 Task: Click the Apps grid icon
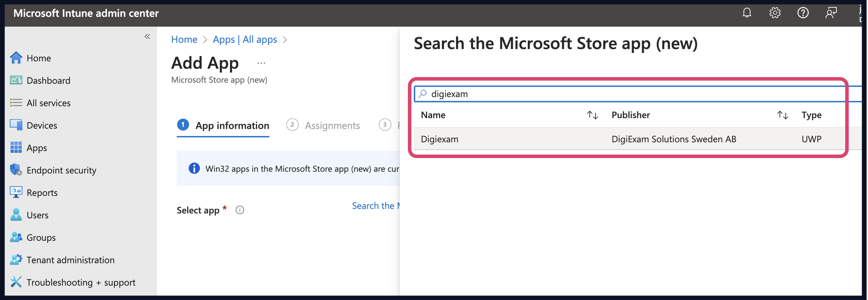point(16,148)
